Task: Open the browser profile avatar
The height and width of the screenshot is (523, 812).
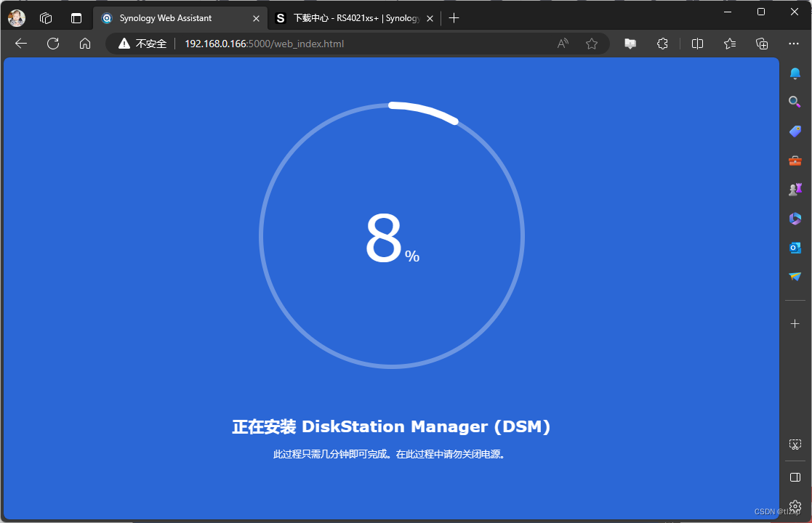Action: (17, 18)
